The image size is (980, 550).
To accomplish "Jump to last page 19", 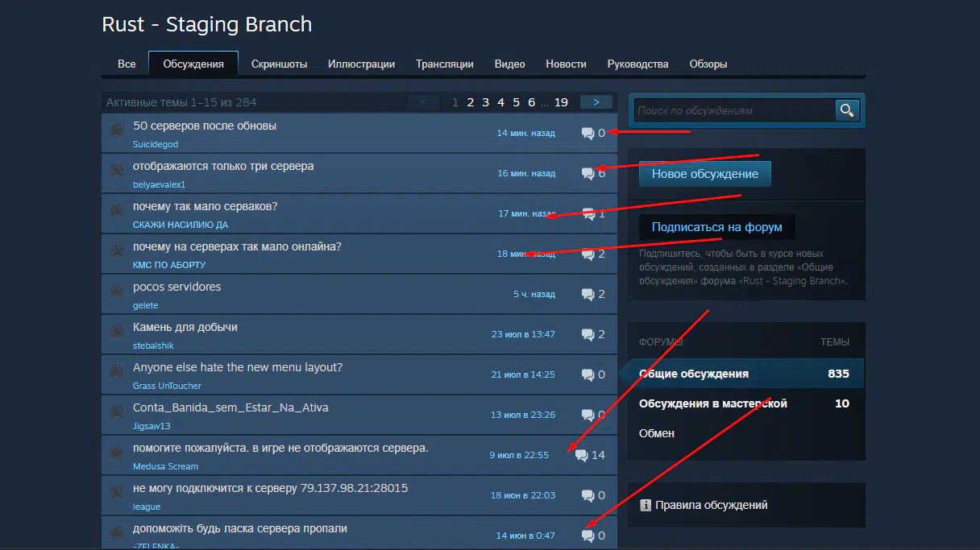I will click(562, 102).
